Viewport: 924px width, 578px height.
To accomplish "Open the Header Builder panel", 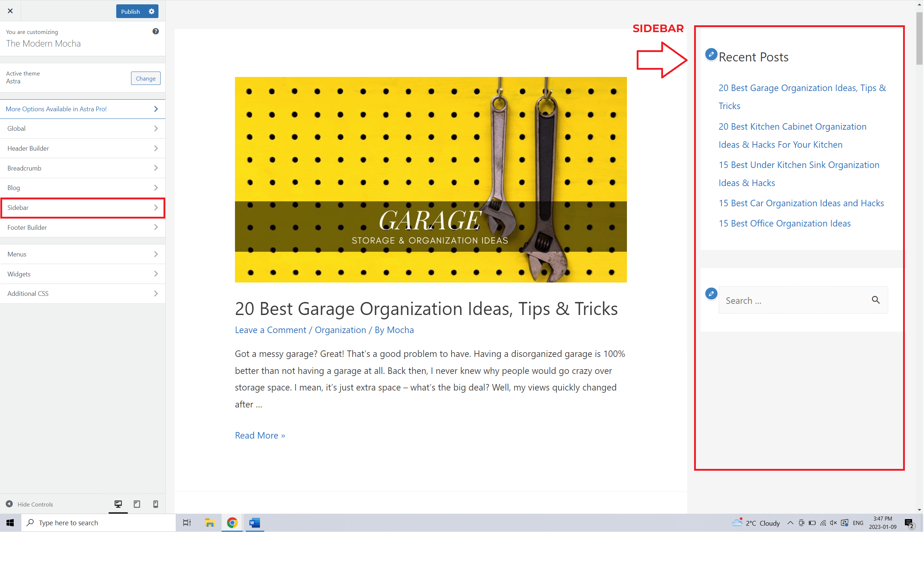I will (x=82, y=148).
